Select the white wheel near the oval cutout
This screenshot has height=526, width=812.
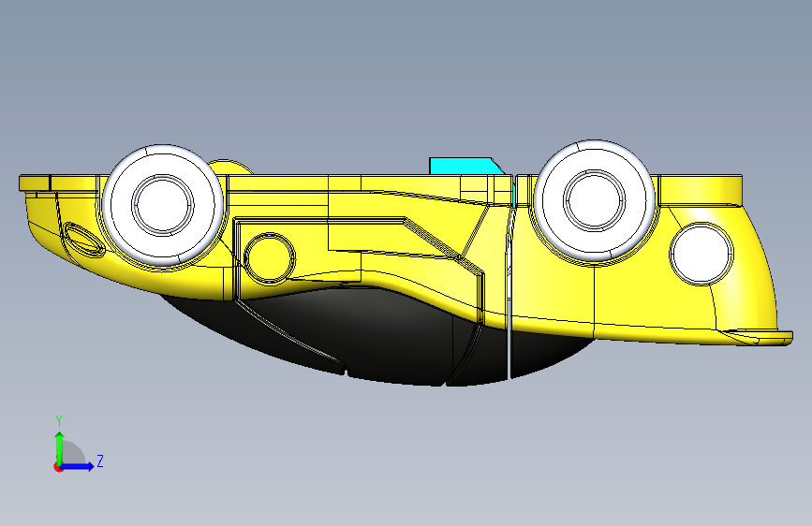(x=163, y=205)
